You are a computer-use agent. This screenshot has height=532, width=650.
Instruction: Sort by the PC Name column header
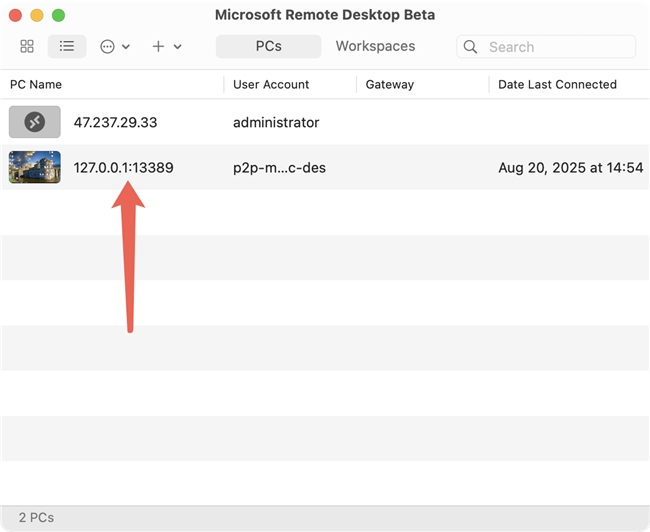click(36, 85)
